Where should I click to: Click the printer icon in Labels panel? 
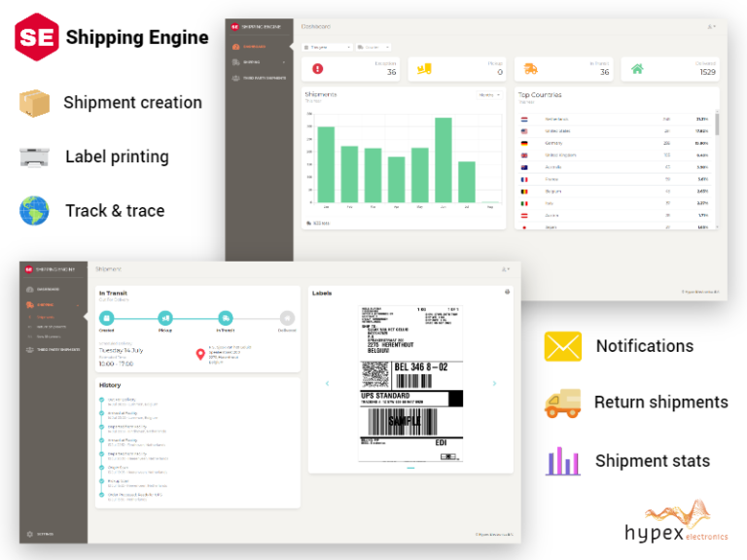(507, 292)
